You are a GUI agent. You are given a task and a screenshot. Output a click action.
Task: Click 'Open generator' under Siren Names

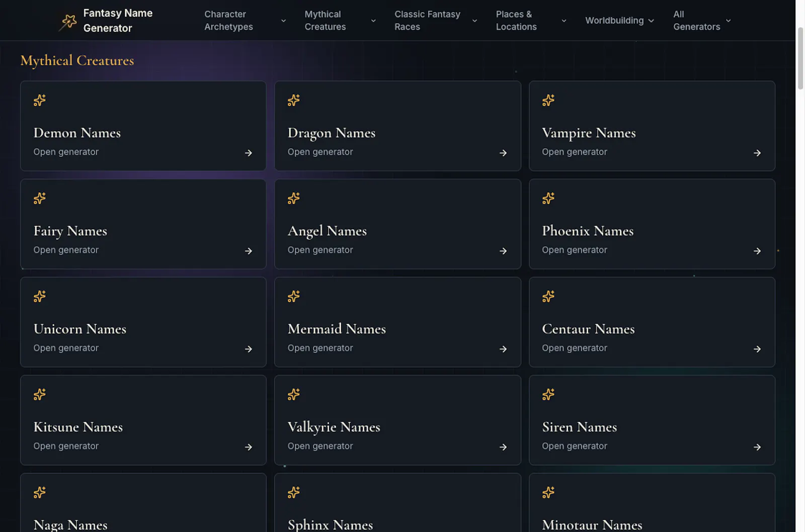[x=575, y=446]
